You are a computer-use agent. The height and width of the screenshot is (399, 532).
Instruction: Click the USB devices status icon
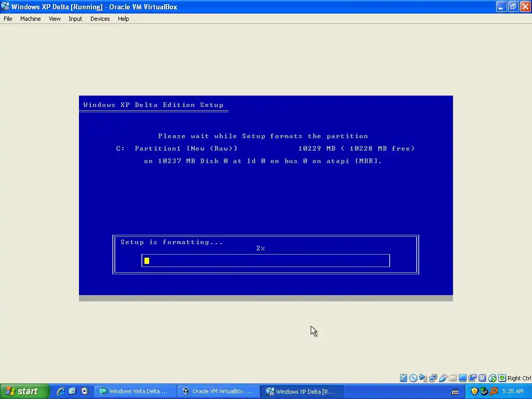[x=443, y=378]
